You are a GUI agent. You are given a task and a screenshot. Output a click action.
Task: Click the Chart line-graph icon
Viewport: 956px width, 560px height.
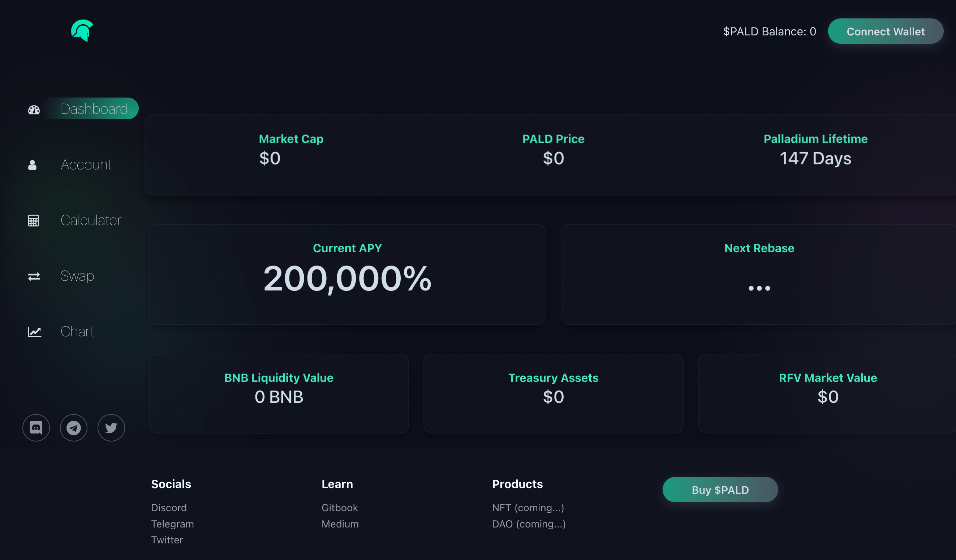pos(35,332)
